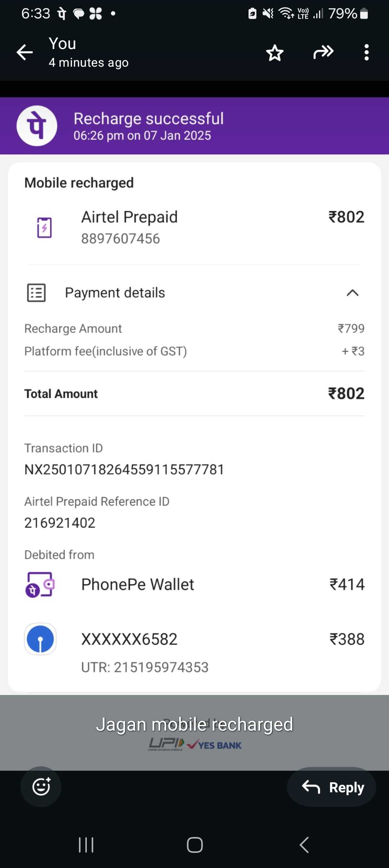This screenshot has width=389, height=868.
Task: Add an emoji reaction
Action: point(41,787)
